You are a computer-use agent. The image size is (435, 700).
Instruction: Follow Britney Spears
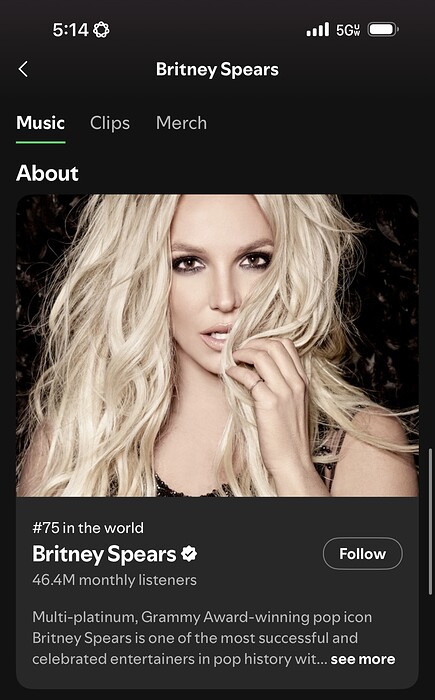click(363, 554)
